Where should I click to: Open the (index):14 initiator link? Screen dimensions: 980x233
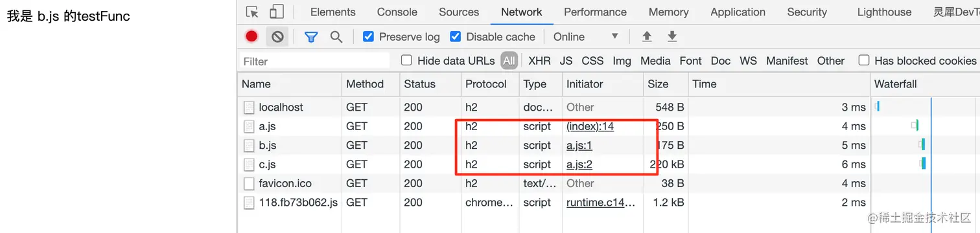[x=590, y=126]
